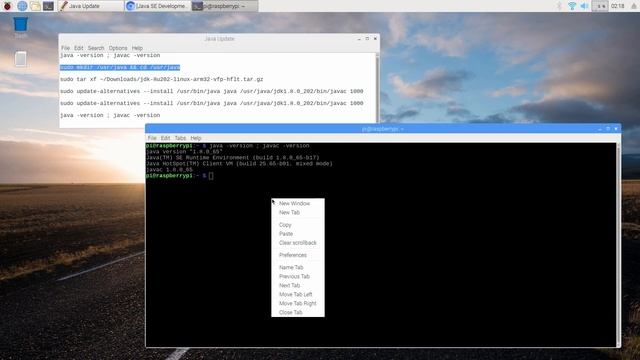
Task: Open Tabs menu in the terminal window
Action: tap(180, 138)
